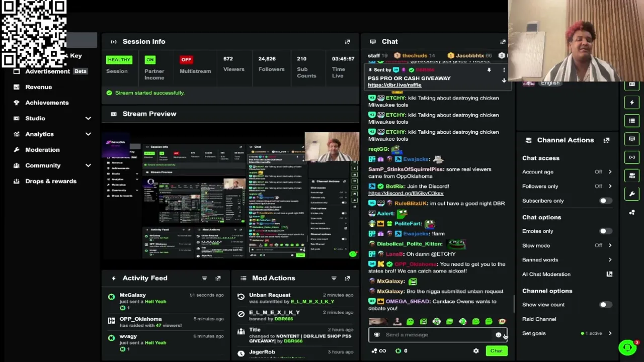Expand the Community sidebar section
Image resolution: width=644 pixels, height=362 pixels.
[x=88, y=165]
